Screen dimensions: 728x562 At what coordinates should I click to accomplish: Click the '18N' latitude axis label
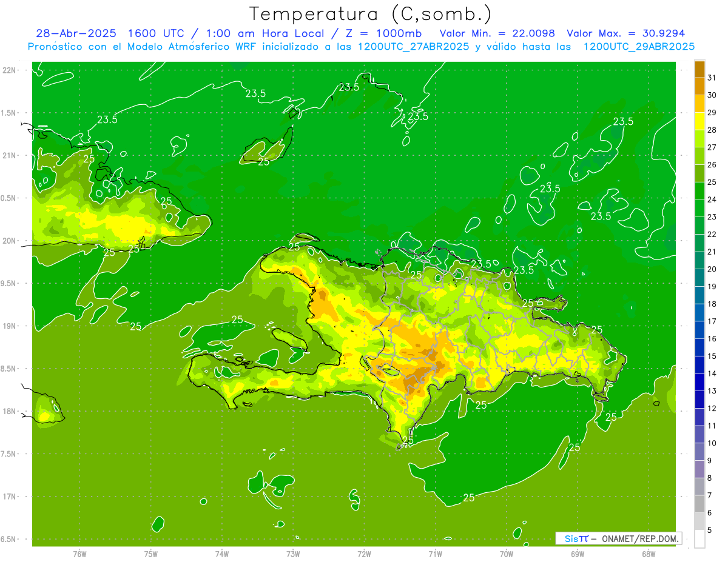pyautogui.click(x=10, y=412)
